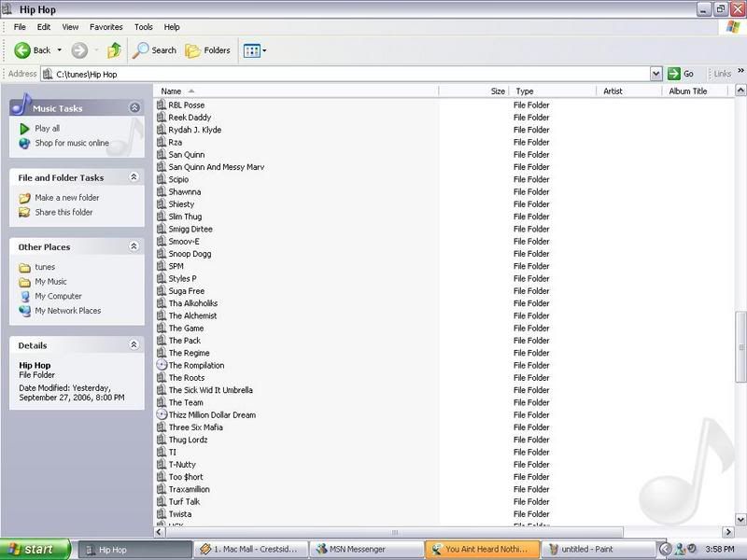Select the The Roots folder icon
The height and width of the screenshot is (560, 747).
(x=162, y=377)
